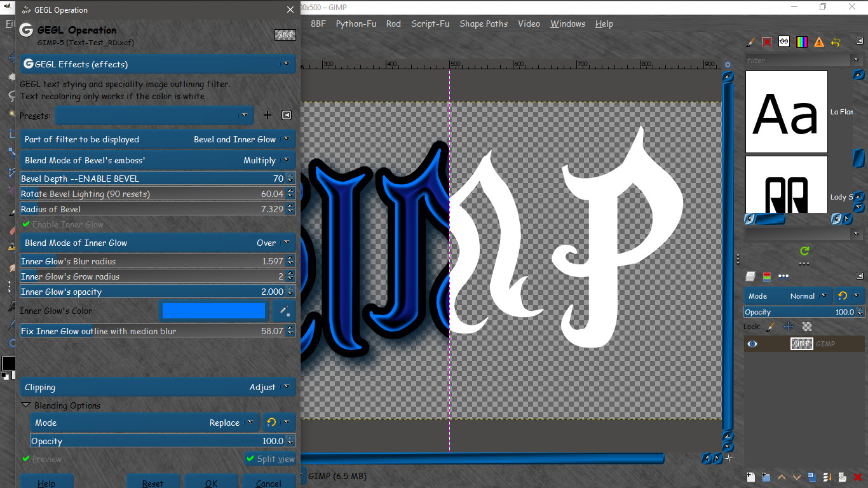Toggle the Enable Inner Glow checkbox
Image resolution: width=868 pixels, height=488 pixels.
click(x=63, y=224)
